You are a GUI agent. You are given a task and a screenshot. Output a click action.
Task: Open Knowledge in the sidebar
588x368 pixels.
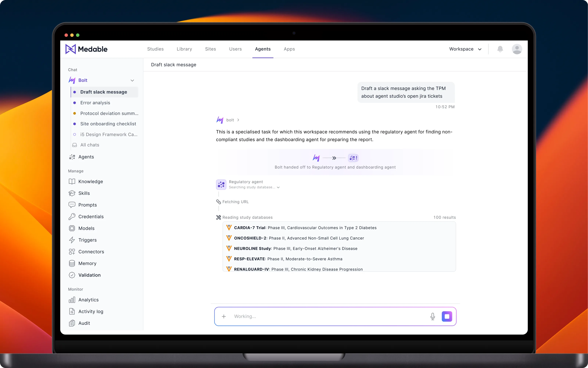pyautogui.click(x=86, y=182)
